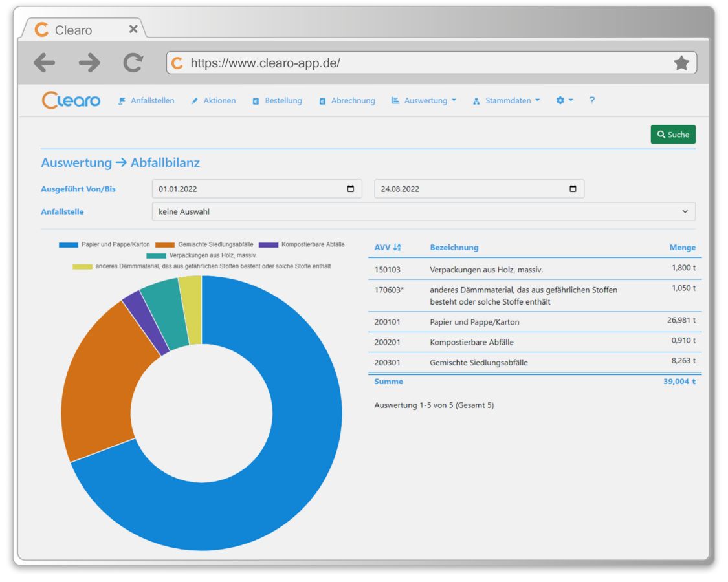
Task: Toggle the AVV column sort order
Action: pos(396,247)
